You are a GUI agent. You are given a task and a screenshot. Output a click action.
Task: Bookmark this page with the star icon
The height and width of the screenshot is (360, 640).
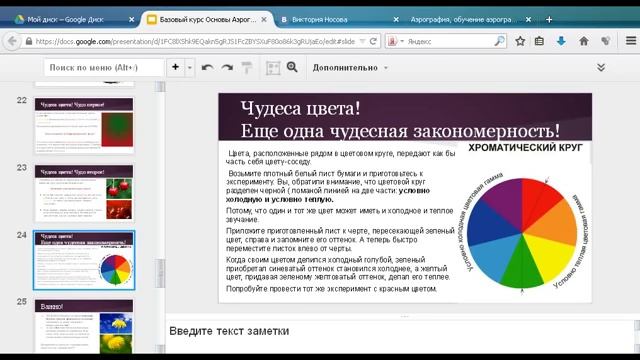[520, 41]
